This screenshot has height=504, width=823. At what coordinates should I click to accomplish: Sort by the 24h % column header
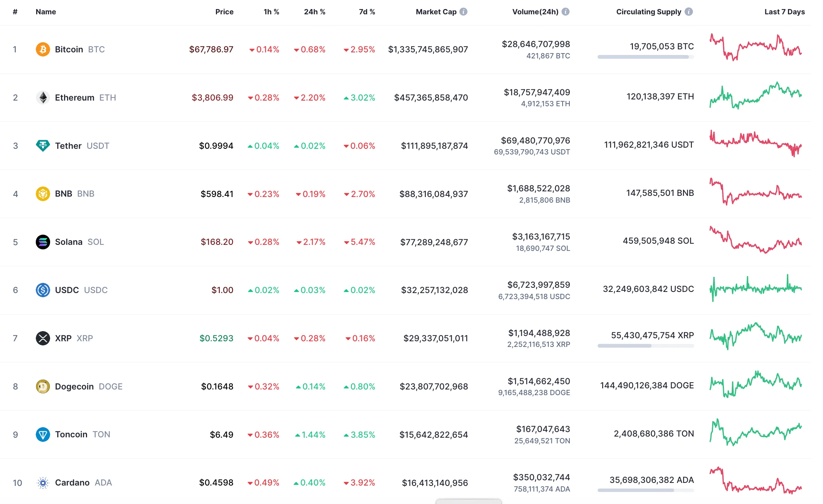point(314,12)
